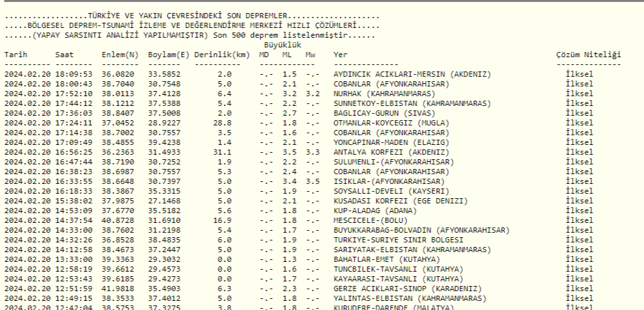This screenshot has height=310, width=644.
Task: Click the NURHAK (KAHRAMANMARAS) location text
Action: (x=379, y=94)
